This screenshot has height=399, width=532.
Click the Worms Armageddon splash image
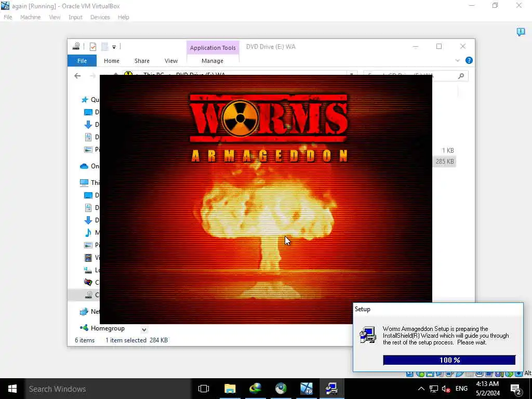coord(266,199)
